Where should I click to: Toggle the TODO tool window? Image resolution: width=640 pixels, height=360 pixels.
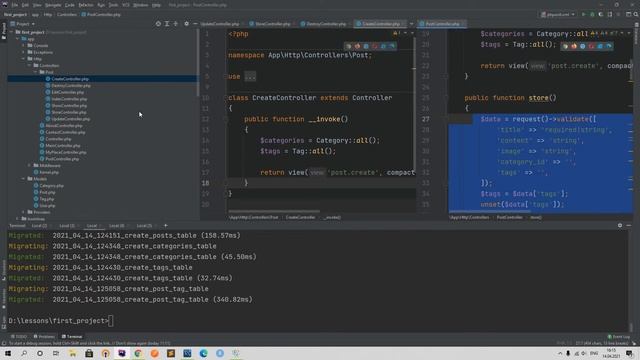click(18, 337)
